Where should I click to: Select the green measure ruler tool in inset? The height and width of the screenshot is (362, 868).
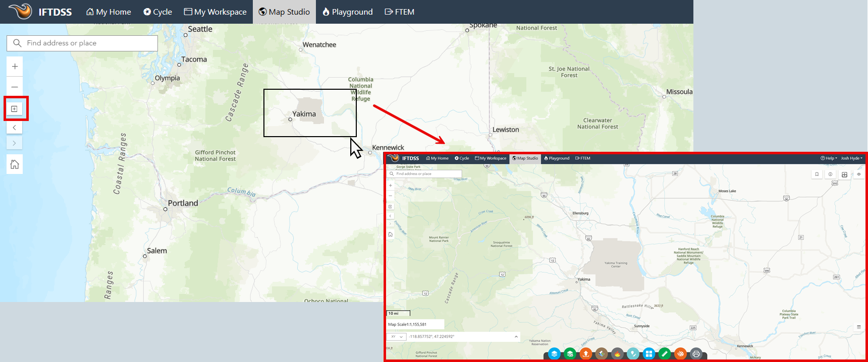[x=665, y=354]
